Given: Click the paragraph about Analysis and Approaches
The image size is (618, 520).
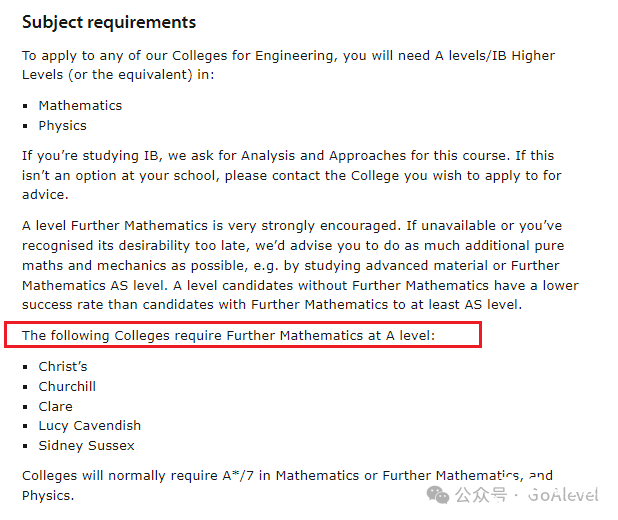Looking at the screenshot, I should point(292,175).
